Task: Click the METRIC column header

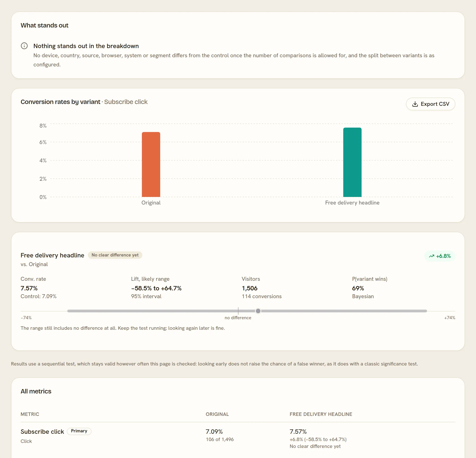Action: (x=30, y=414)
